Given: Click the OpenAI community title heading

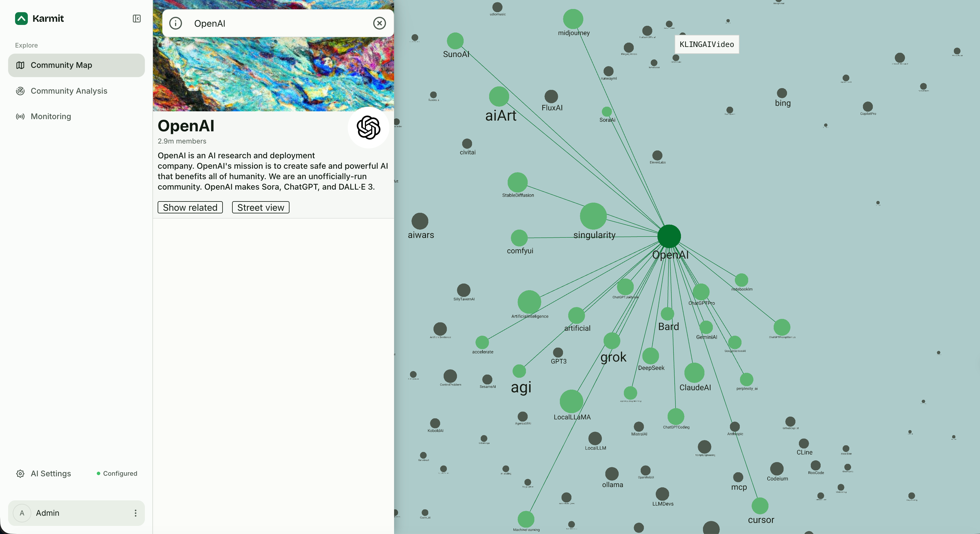Looking at the screenshot, I should pos(186,126).
